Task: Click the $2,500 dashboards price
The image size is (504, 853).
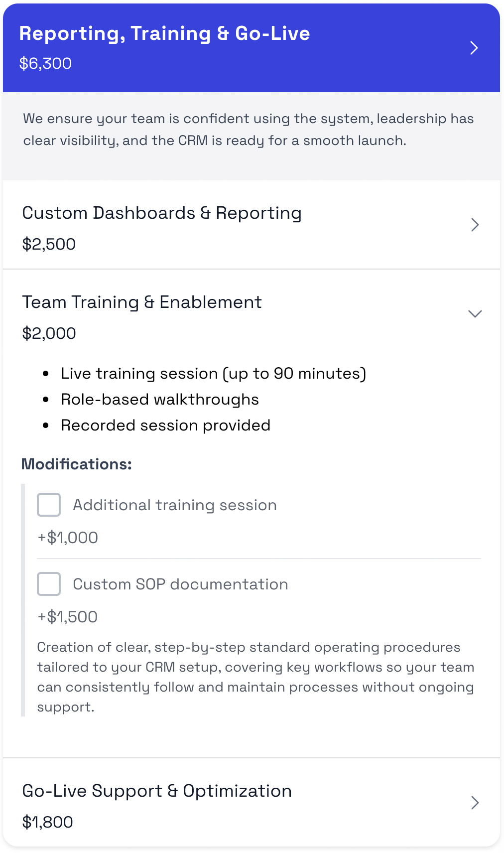Action: [x=49, y=244]
